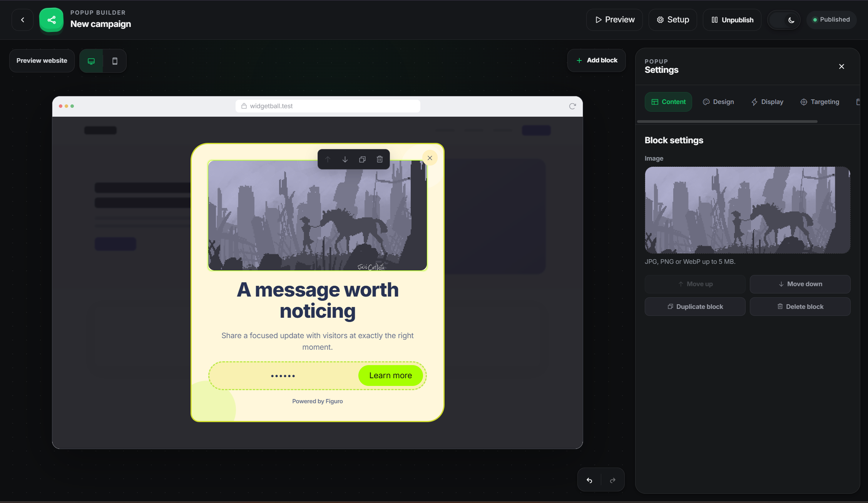Select the Content tab
This screenshot has width=868, height=503.
(668, 102)
